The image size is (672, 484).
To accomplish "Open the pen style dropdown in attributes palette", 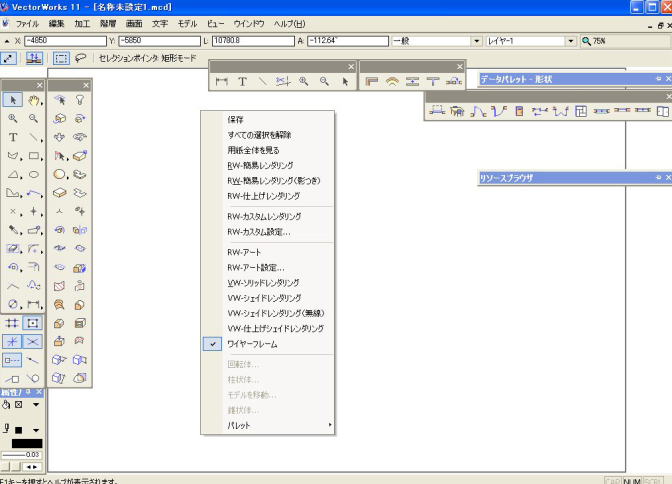I will coord(36,430).
